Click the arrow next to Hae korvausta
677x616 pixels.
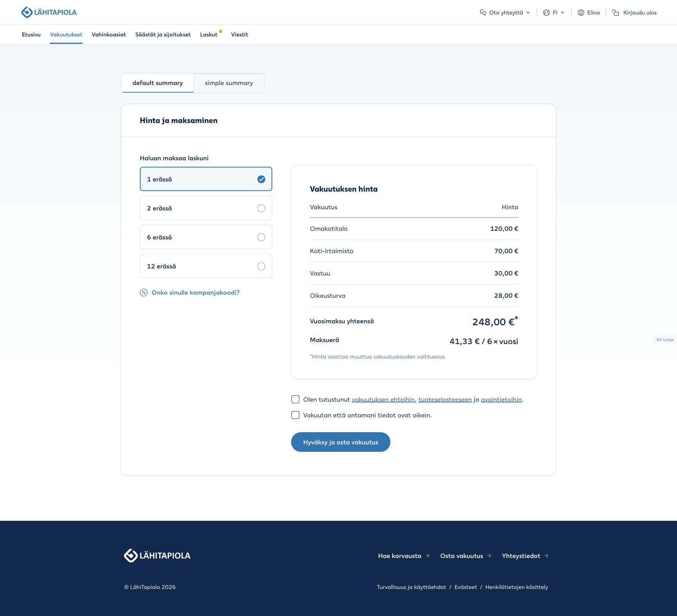427,556
